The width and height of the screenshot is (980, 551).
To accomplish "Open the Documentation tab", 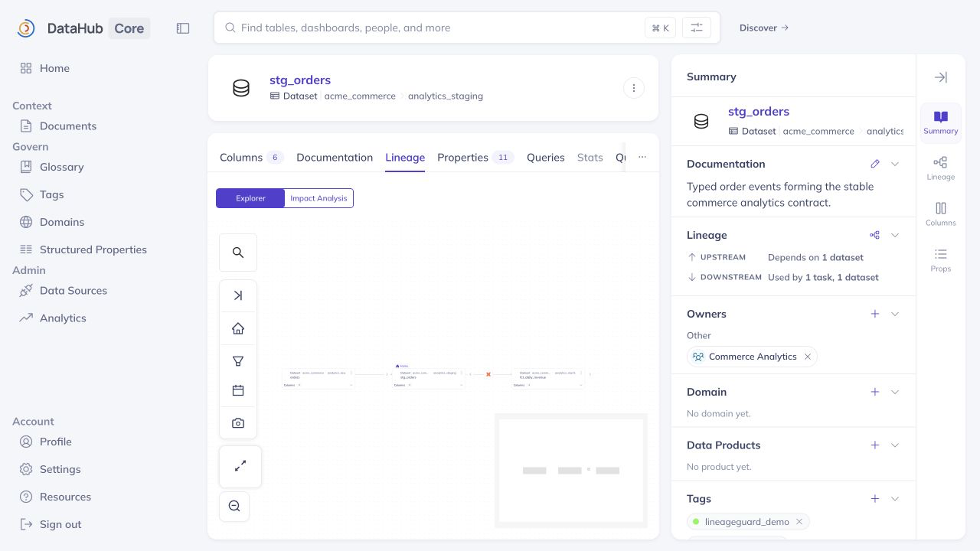I will 335,158.
